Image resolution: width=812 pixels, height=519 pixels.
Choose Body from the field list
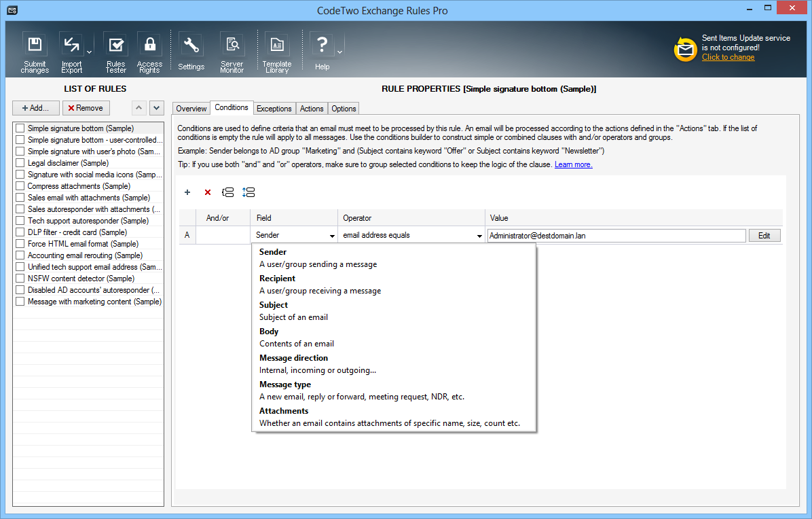coord(394,337)
